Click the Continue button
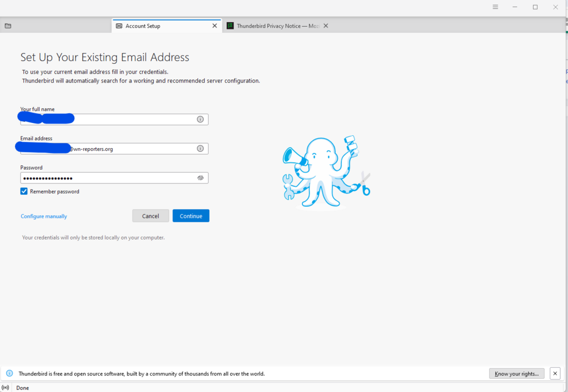 [191, 216]
